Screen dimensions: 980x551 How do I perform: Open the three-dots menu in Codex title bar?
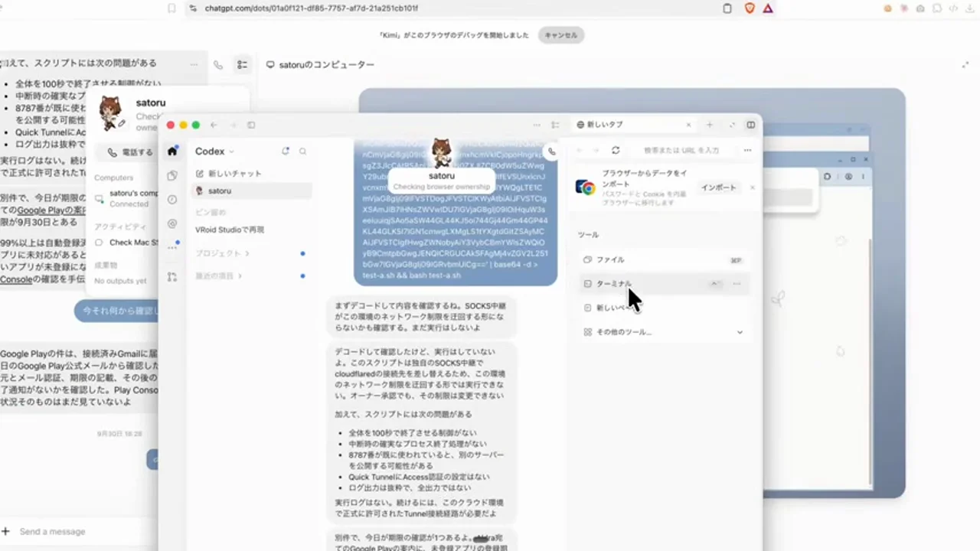(536, 125)
